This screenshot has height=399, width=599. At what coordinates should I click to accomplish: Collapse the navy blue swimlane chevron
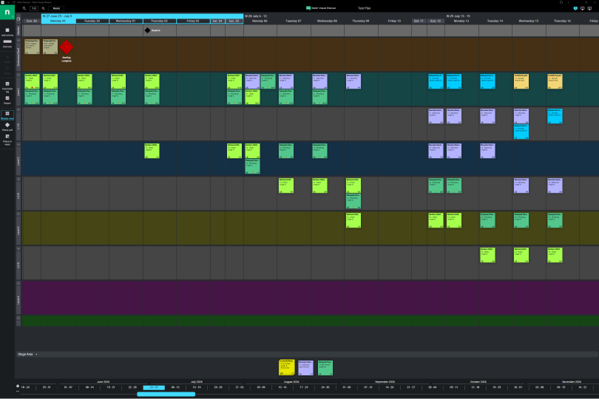(18, 144)
